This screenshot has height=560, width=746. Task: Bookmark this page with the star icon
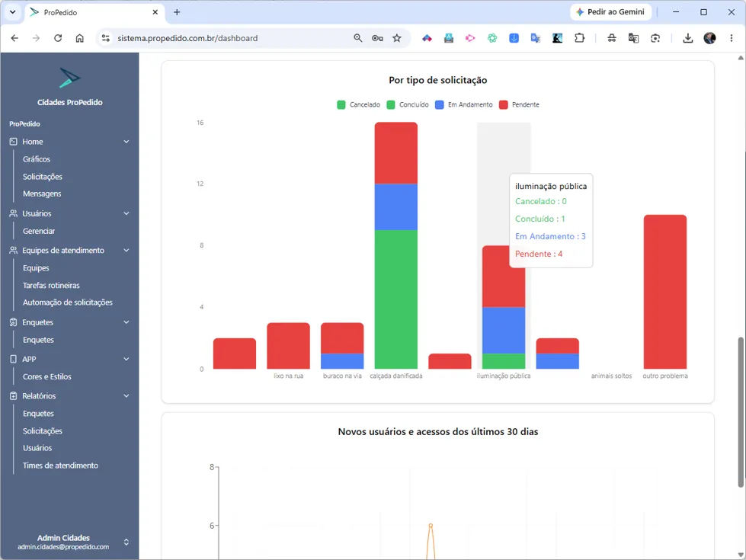(397, 38)
